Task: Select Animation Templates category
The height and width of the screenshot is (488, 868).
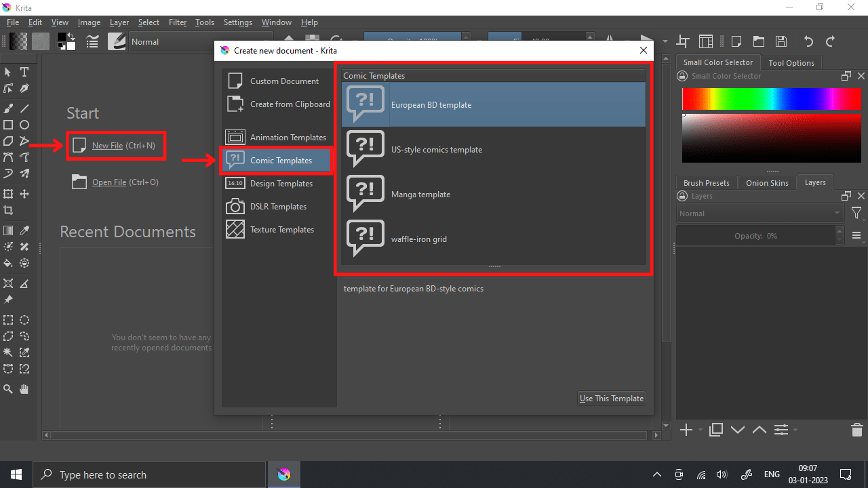Action: 278,138
